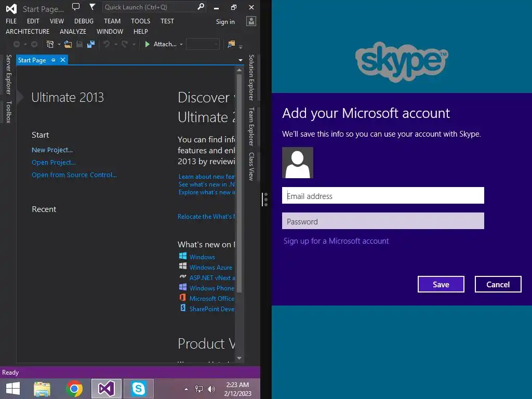Click Sign in in Visual Studio
The width and height of the screenshot is (532, 399).
225,22
